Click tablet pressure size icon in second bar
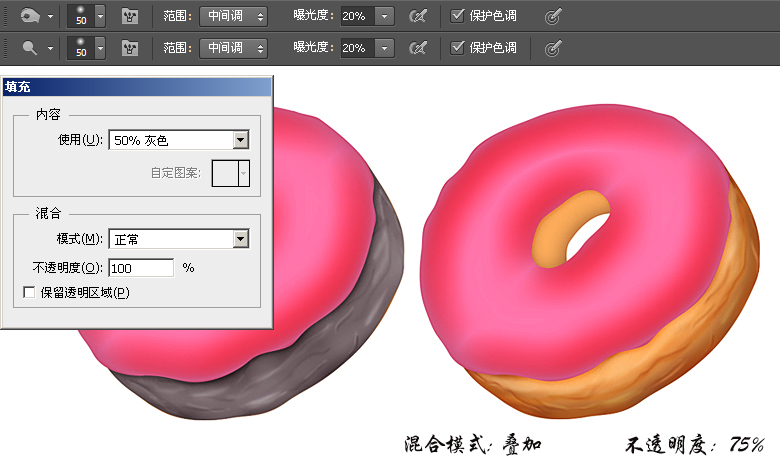 coord(553,48)
